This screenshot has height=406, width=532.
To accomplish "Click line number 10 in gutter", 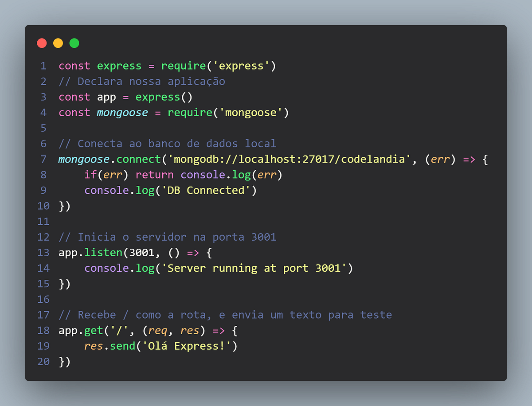I will [43, 206].
